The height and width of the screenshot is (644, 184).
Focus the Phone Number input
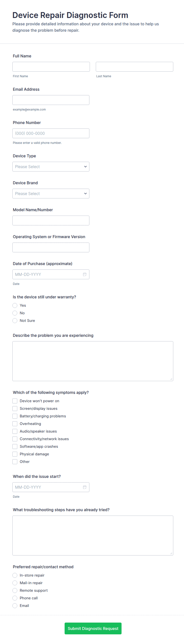click(x=51, y=133)
